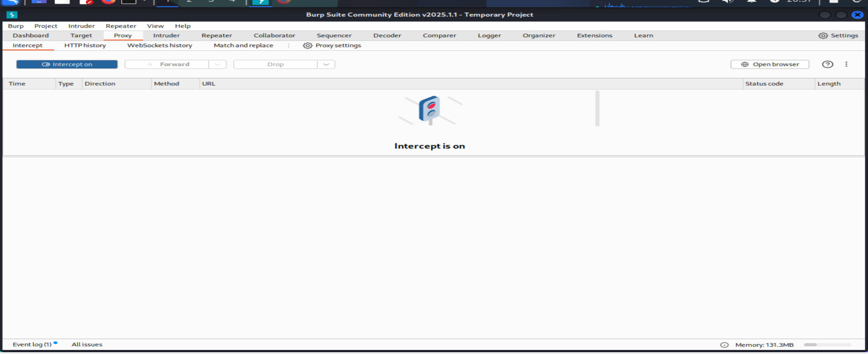The width and height of the screenshot is (868, 354).
Task: Toggle the Intercept on button off
Action: coord(67,64)
